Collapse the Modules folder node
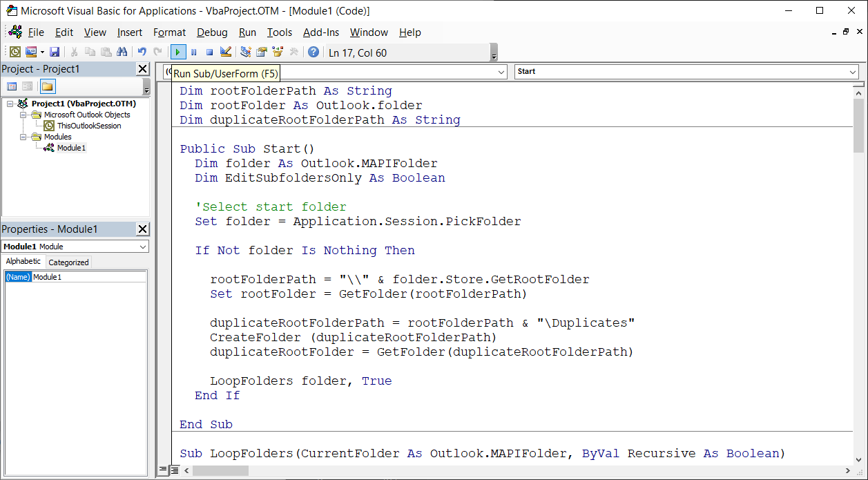 tap(23, 137)
